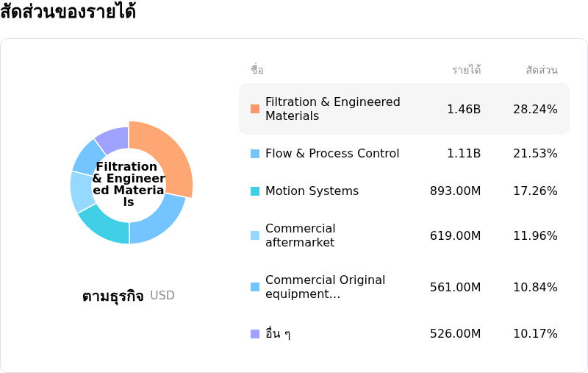This screenshot has width=588, height=373.
Task: Click the 526.00M revenue value
Action: click(x=455, y=333)
